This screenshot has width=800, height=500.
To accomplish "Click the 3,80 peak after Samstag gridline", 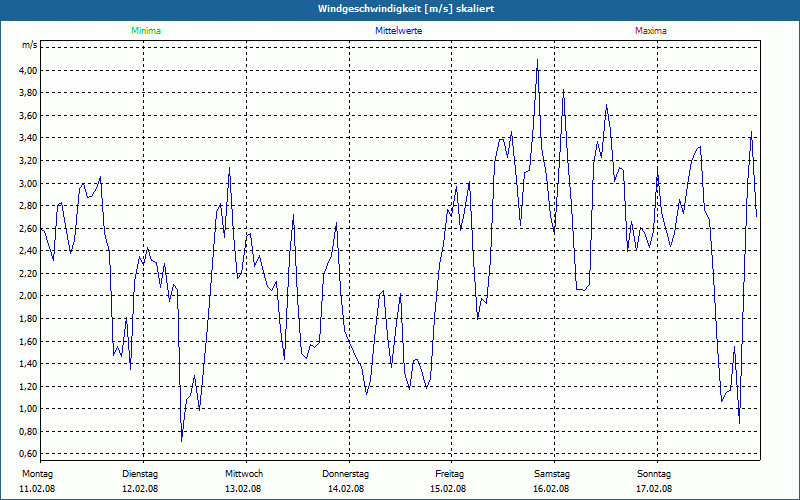I will pyautogui.click(x=563, y=91).
